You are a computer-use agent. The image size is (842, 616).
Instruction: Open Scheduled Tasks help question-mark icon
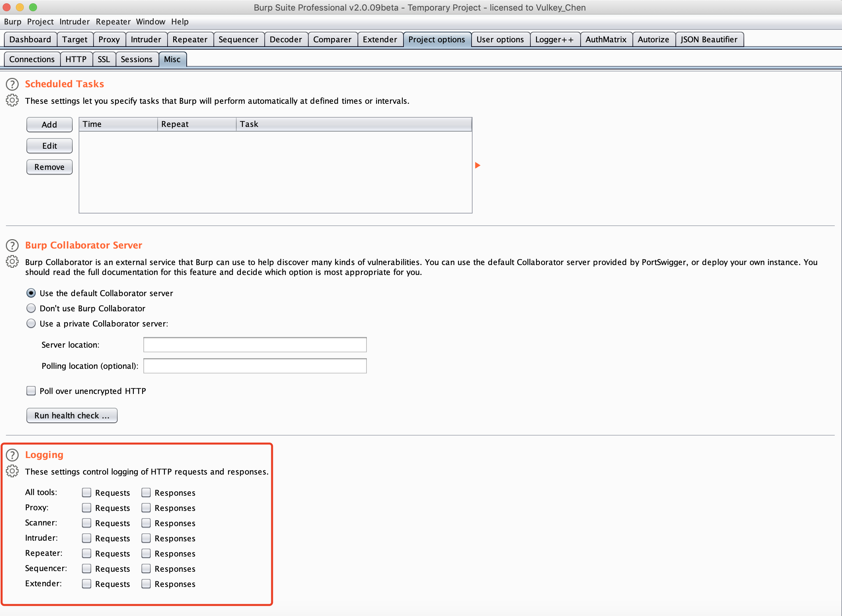pyautogui.click(x=12, y=84)
